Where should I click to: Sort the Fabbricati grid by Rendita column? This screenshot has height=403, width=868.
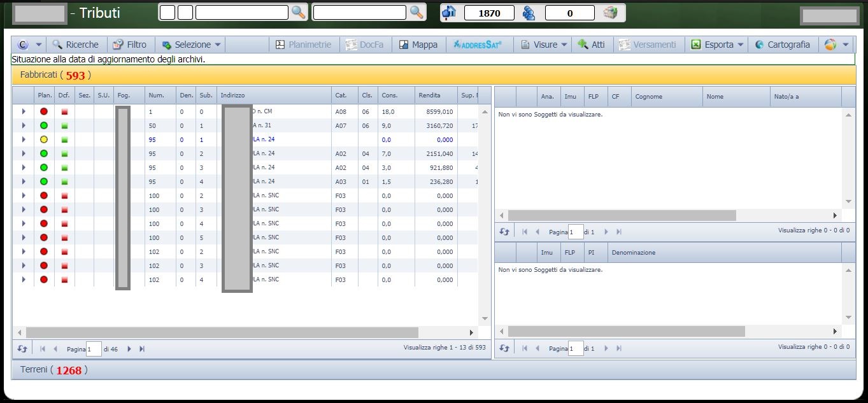[x=436, y=95]
